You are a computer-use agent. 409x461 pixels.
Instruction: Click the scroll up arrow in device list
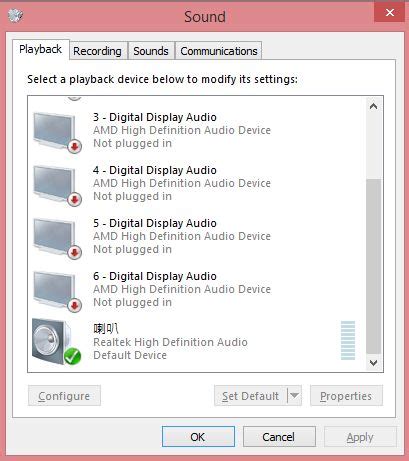click(x=374, y=106)
